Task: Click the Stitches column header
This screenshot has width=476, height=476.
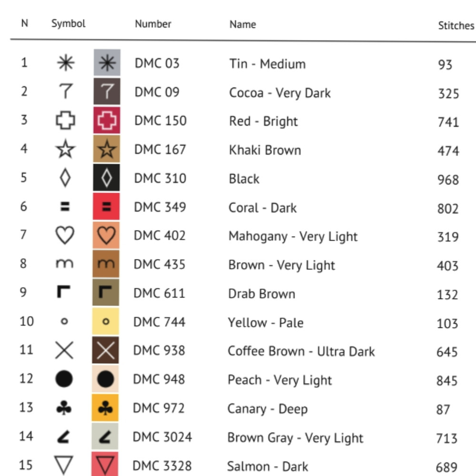Action: 456,26
